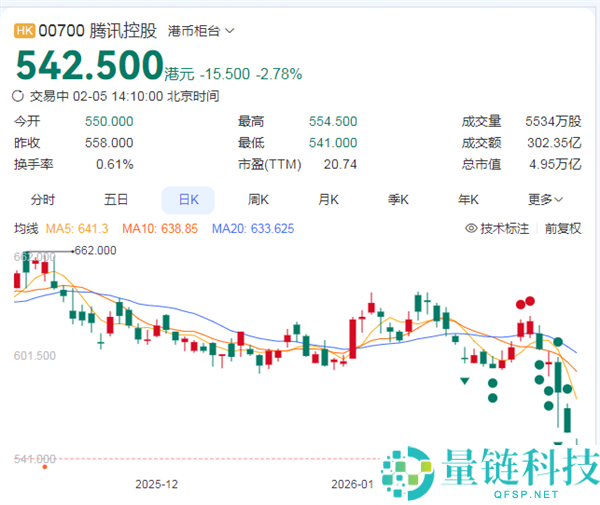Click the stock name 00700 腾讯控股
Viewport: 600px width, 505px height.
(98, 31)
